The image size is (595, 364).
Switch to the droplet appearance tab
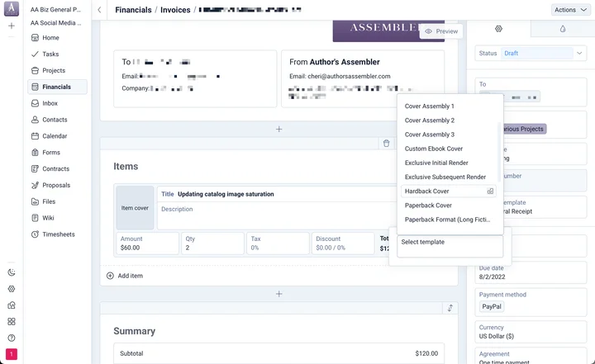coord(562,29)
